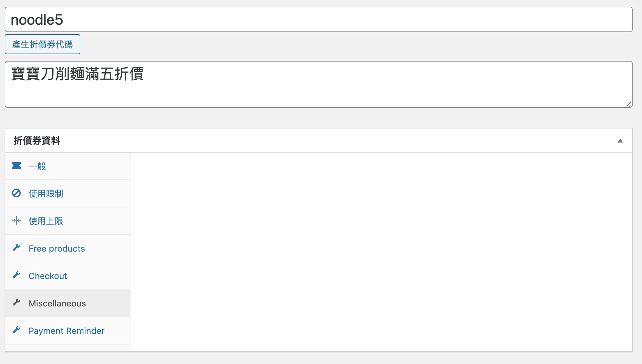The width and height of the screenshot is (642, 364).
Task: Click the 折價券資料 panel header title
Action: tap(37, 141)
